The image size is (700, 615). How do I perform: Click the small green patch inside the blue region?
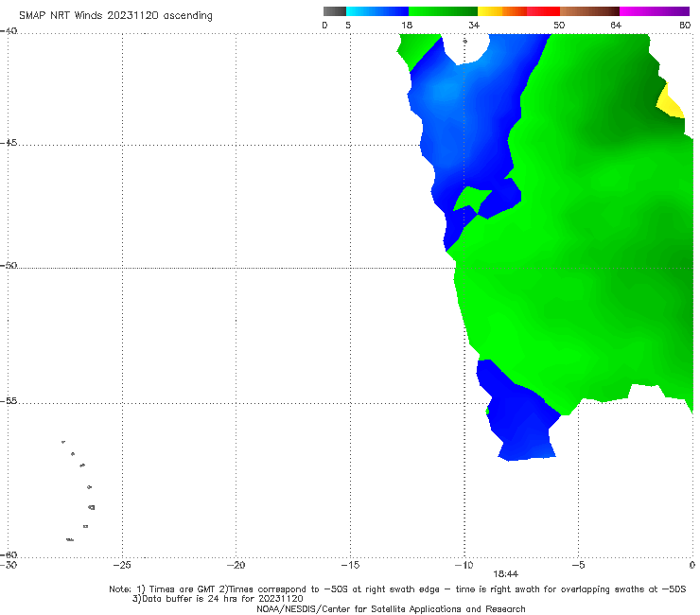coord(471,199)
